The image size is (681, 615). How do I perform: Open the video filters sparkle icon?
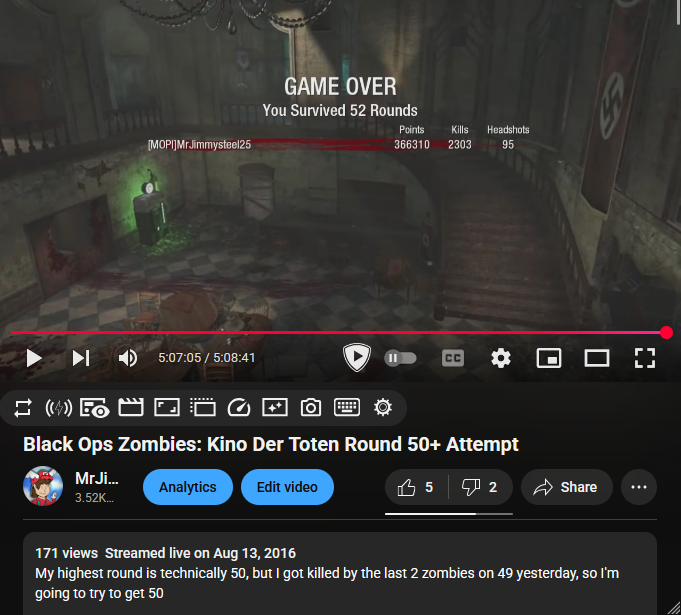pos(275,408)
